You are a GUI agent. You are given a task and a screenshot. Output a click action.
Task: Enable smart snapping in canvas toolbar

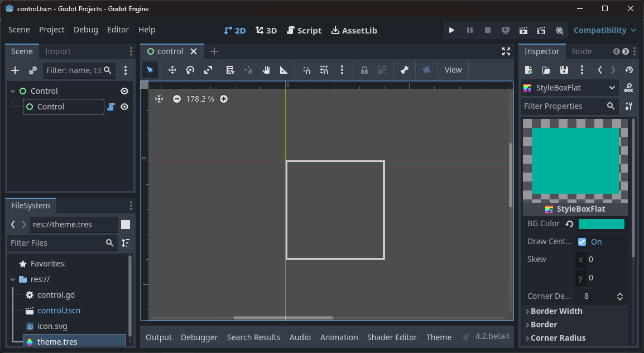(x=306, y=70)
